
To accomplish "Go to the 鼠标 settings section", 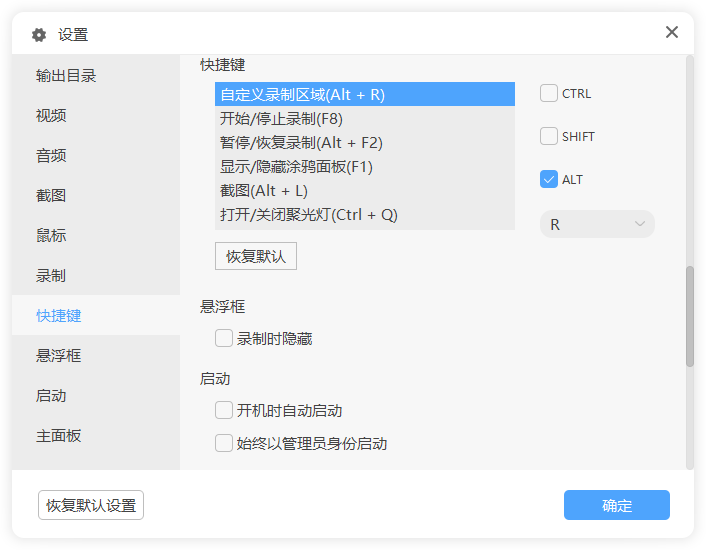I will point(51,236).
